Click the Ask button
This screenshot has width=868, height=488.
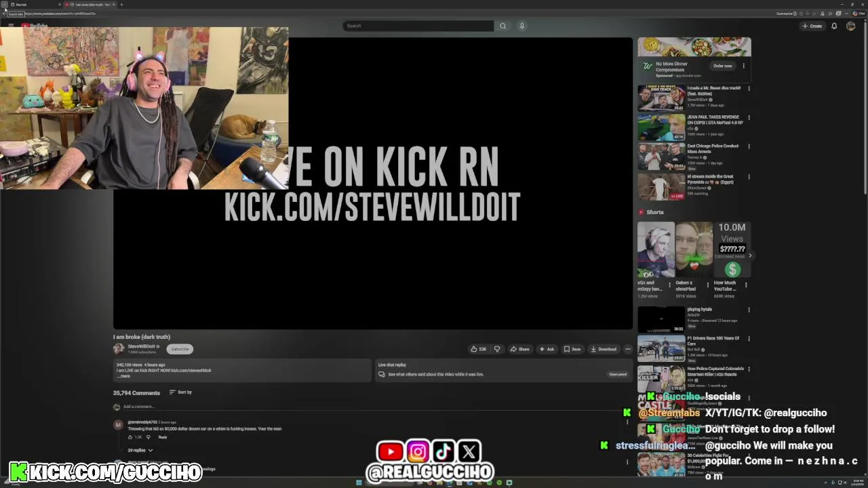click(547, 349)
